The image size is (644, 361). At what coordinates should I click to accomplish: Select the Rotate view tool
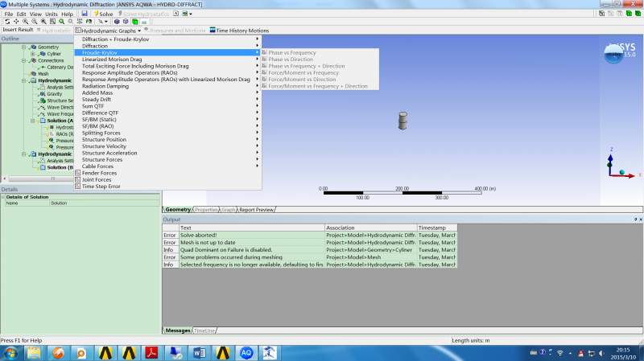pos(7,22)
